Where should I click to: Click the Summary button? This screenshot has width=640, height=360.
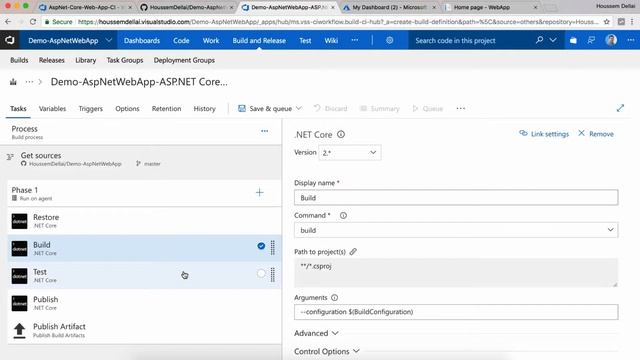point(380,109)
